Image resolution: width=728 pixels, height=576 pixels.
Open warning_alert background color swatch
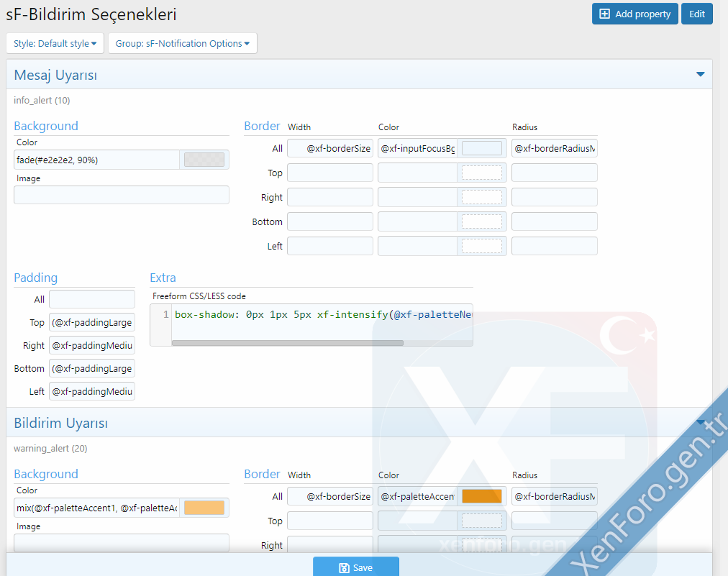[x=204, y=508]
